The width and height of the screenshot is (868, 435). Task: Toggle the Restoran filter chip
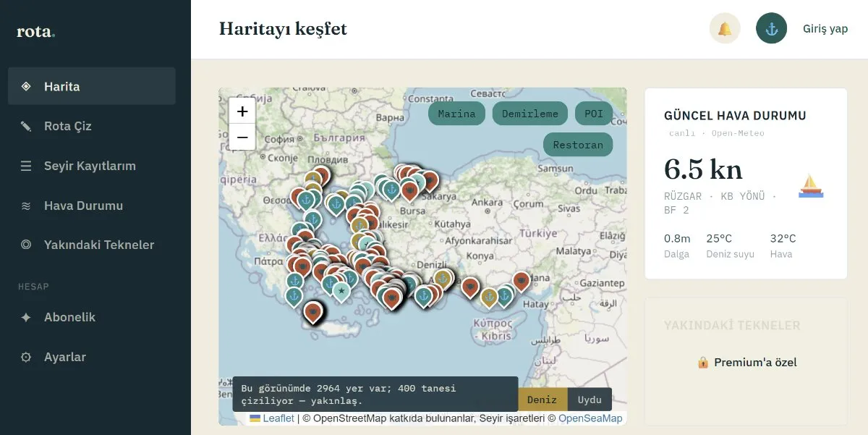(578, 145)
